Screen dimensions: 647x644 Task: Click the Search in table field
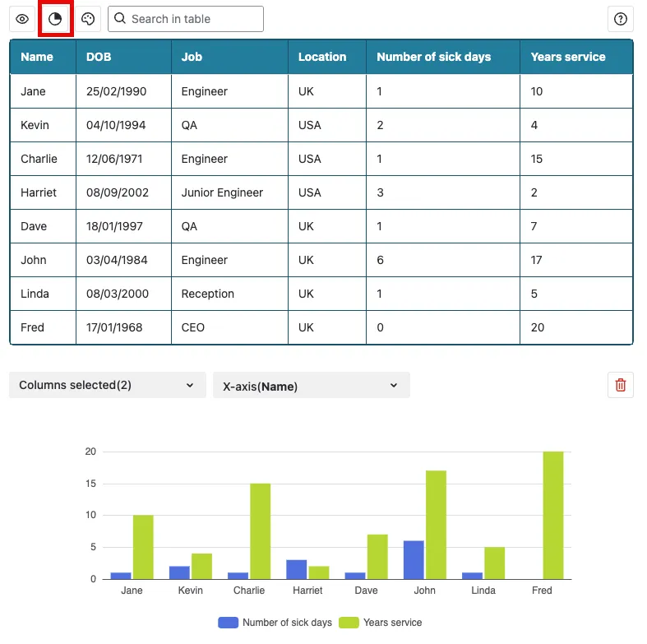[x=186, y=19]
